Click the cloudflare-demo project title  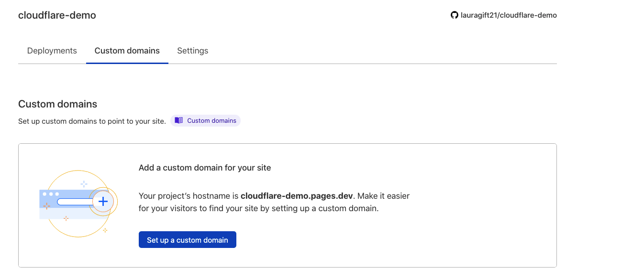(x=57, y=15)
